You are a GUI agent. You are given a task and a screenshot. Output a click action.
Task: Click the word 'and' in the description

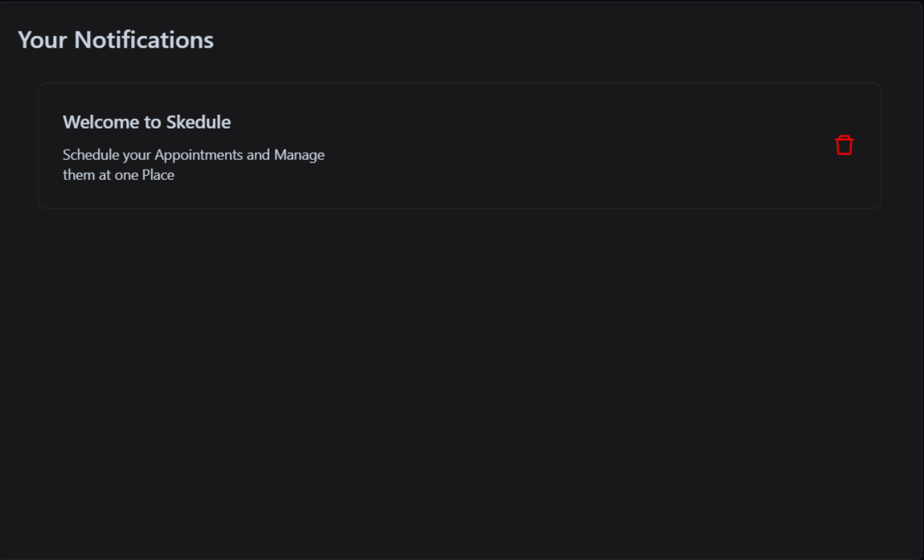[x=258, y=155]
